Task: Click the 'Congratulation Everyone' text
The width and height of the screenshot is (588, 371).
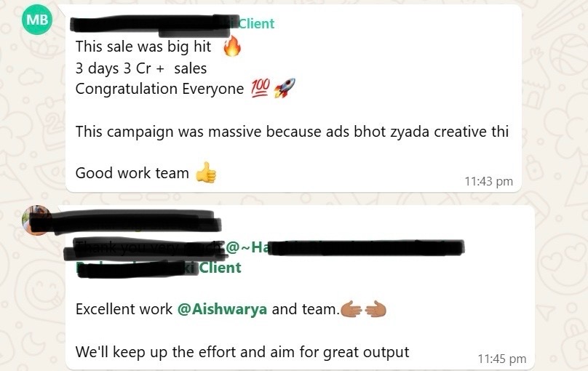Action: pos(160,89)
